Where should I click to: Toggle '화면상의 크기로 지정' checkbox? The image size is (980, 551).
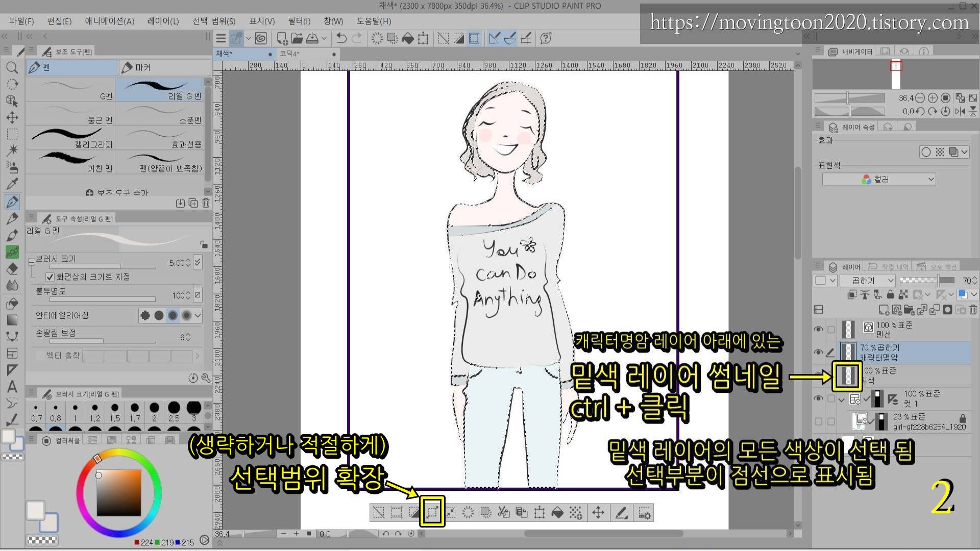(50, 277)
